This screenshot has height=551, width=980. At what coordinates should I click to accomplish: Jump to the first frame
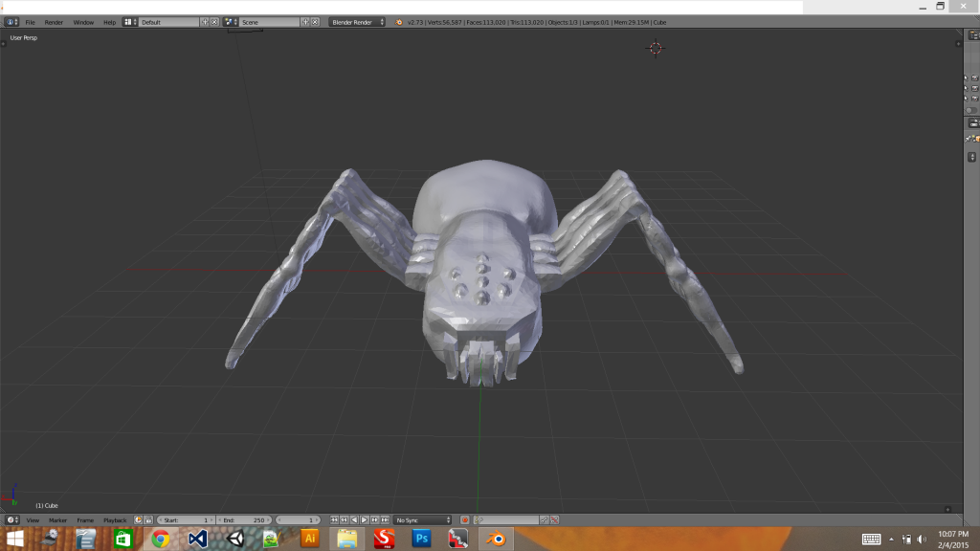click(334, 519)
